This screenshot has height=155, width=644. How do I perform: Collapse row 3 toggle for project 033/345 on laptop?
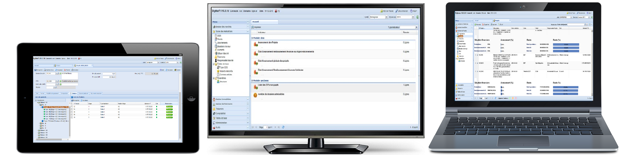478,55
